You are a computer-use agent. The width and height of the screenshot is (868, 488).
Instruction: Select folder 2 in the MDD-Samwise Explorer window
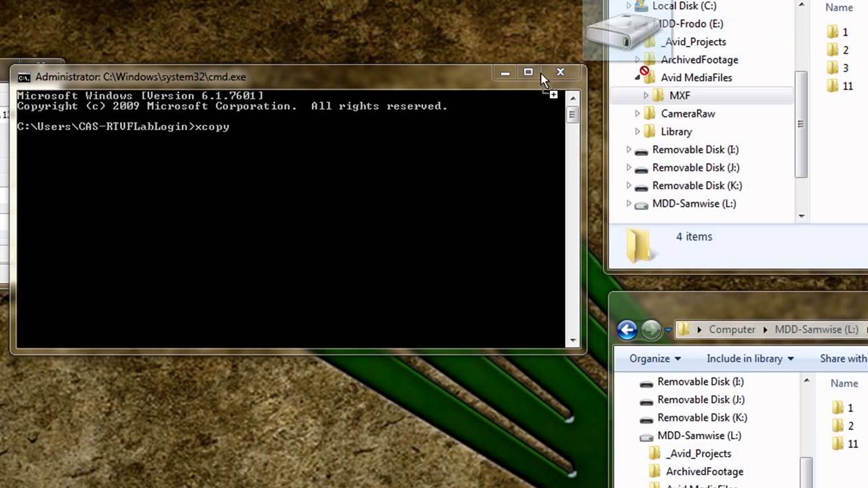pyautogui.click(x=843, y=426)
